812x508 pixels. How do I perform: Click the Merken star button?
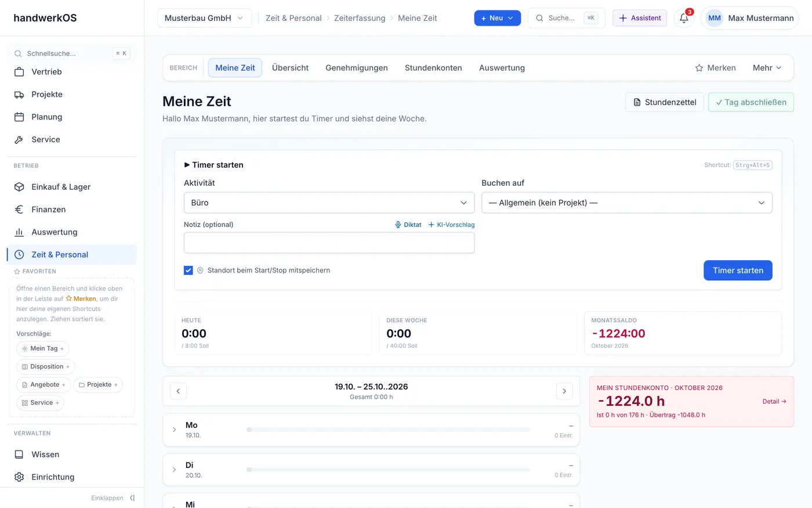point(715,68)
